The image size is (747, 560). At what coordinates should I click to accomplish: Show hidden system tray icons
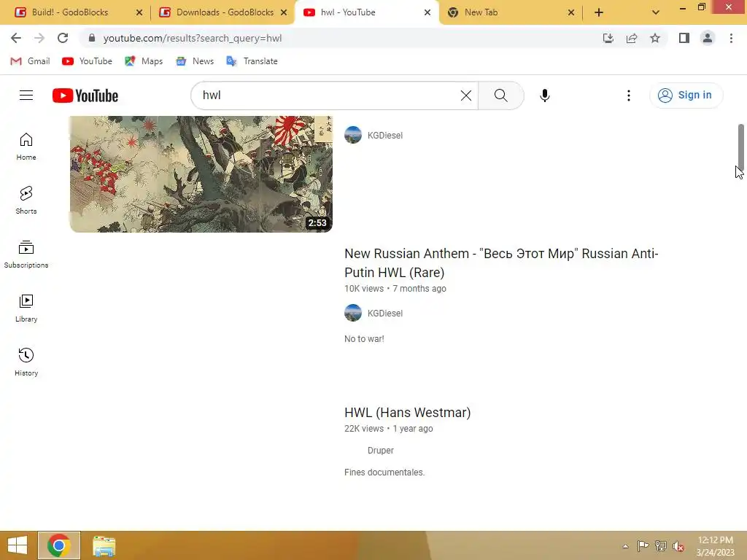[625, 546]
